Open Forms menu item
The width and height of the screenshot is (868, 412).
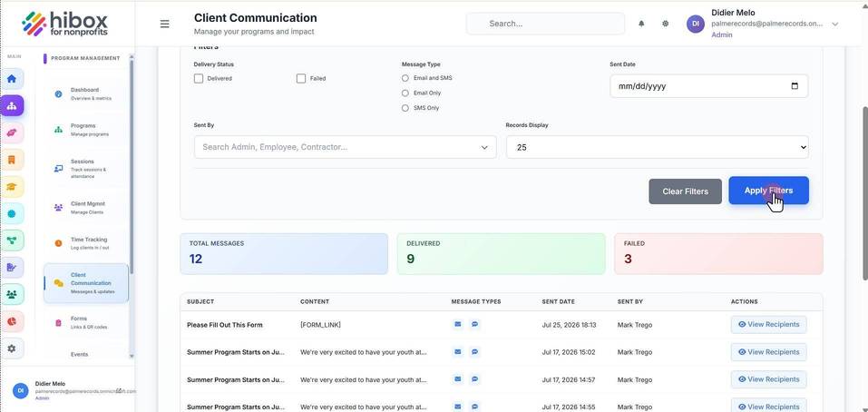tap(86, 322)
